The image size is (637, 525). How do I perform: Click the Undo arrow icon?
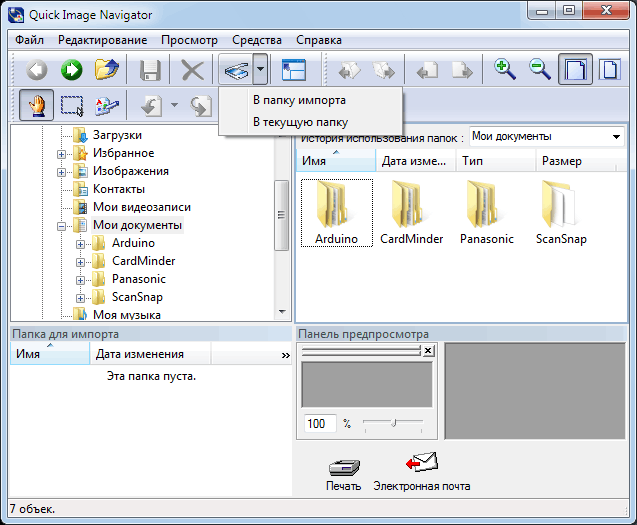coord(152,106)
